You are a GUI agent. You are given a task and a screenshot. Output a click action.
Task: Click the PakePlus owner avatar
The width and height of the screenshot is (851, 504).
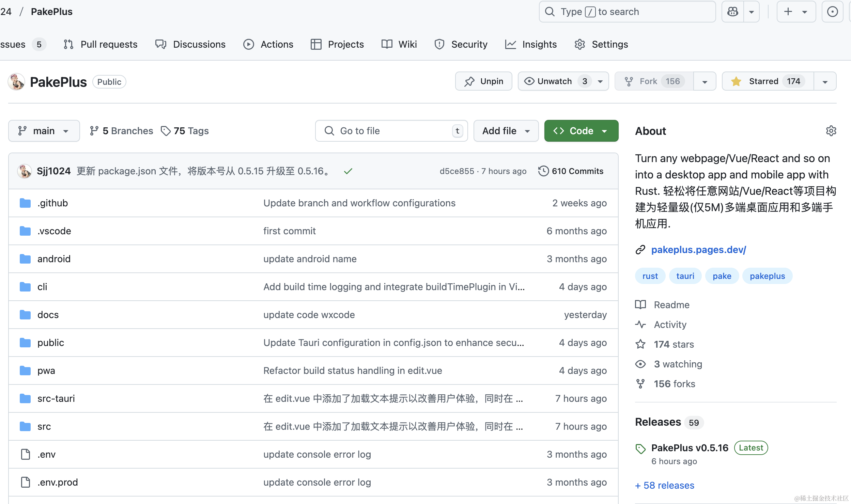[x=16, y=82]
